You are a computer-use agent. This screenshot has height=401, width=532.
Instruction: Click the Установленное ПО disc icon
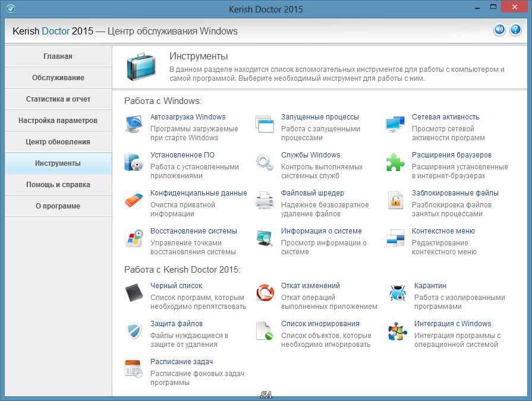pyautogui.click(x=134, y=162)
